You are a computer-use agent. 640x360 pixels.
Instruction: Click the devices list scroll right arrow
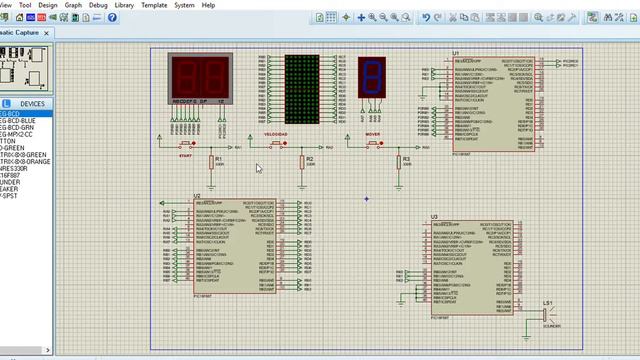tap(48, 350)
